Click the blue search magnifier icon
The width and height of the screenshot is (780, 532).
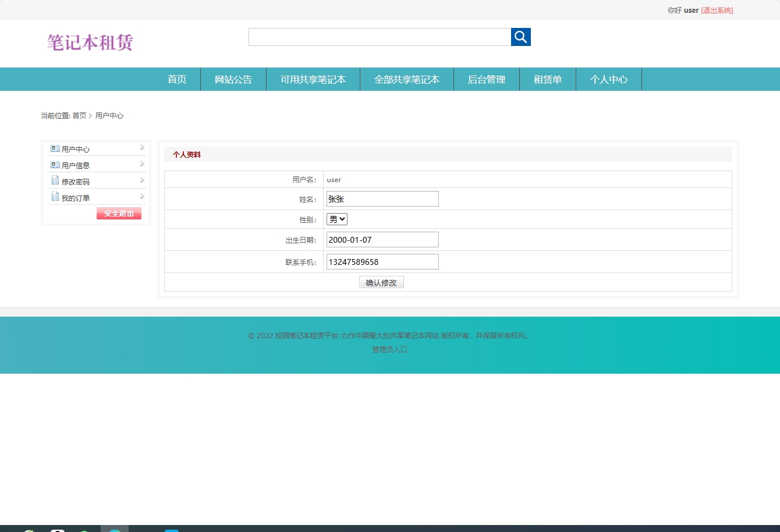[520, 37]
